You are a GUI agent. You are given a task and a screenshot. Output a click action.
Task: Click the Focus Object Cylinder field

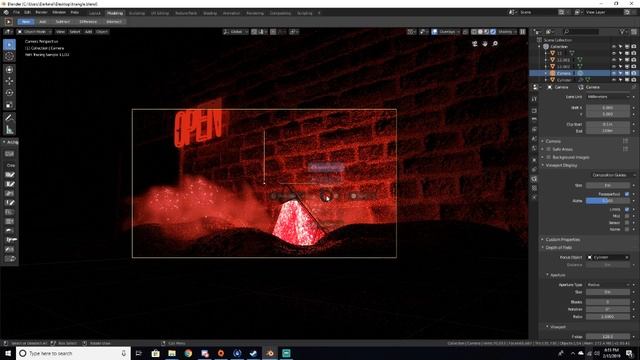[608, 258]
